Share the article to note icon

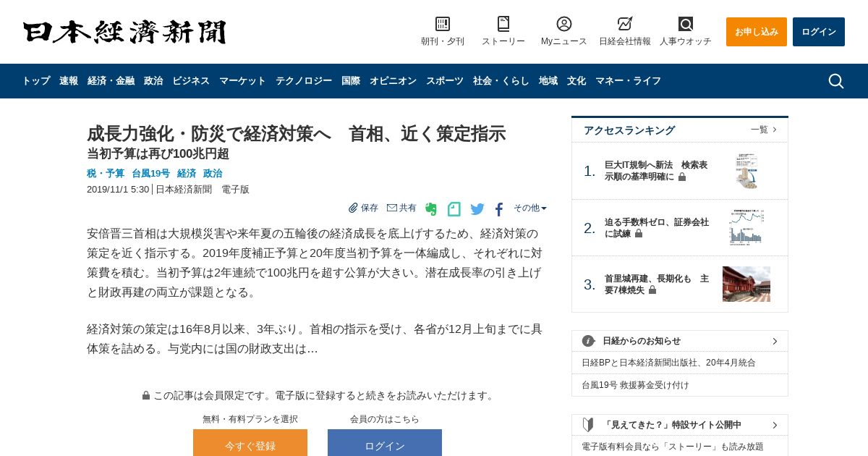click(x=454, y=209)
